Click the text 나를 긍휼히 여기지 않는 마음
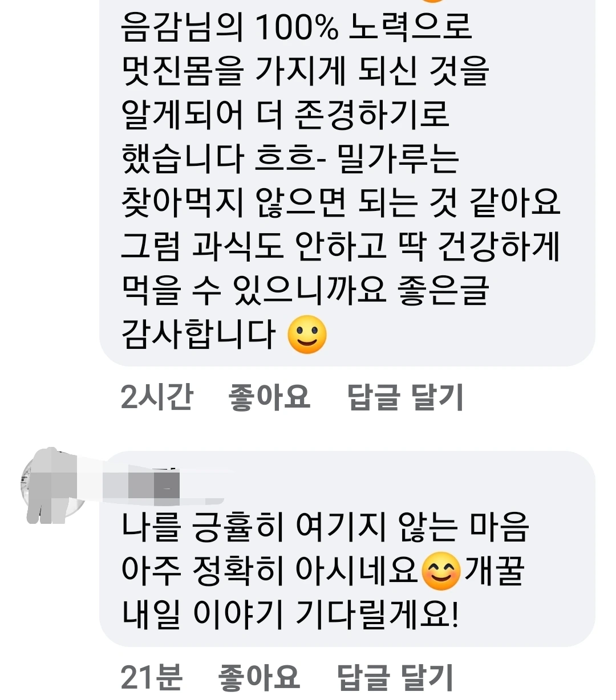This screenshot has width=616, height=700. pyautogui.click(x=326, y=527)
